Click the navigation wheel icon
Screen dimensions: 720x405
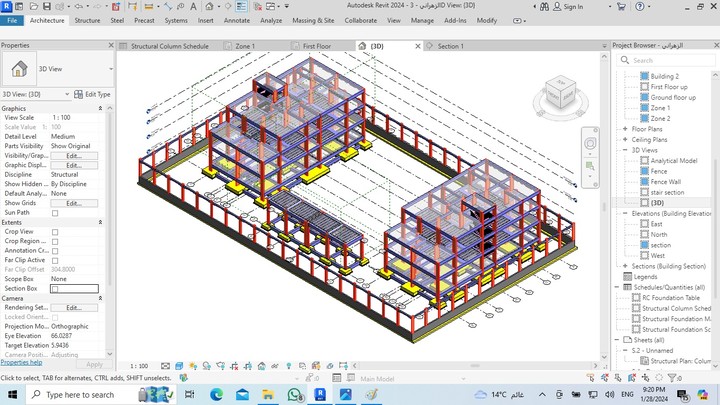click(590, 143)
